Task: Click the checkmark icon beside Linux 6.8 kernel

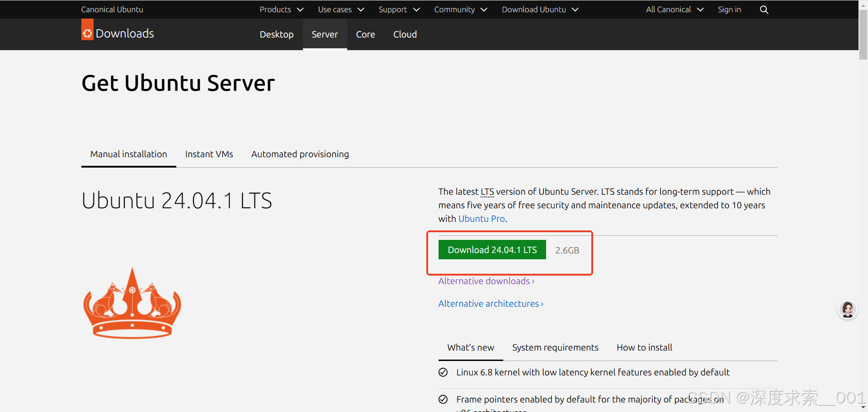Action: pyautogui.click(x=443, y=372)
